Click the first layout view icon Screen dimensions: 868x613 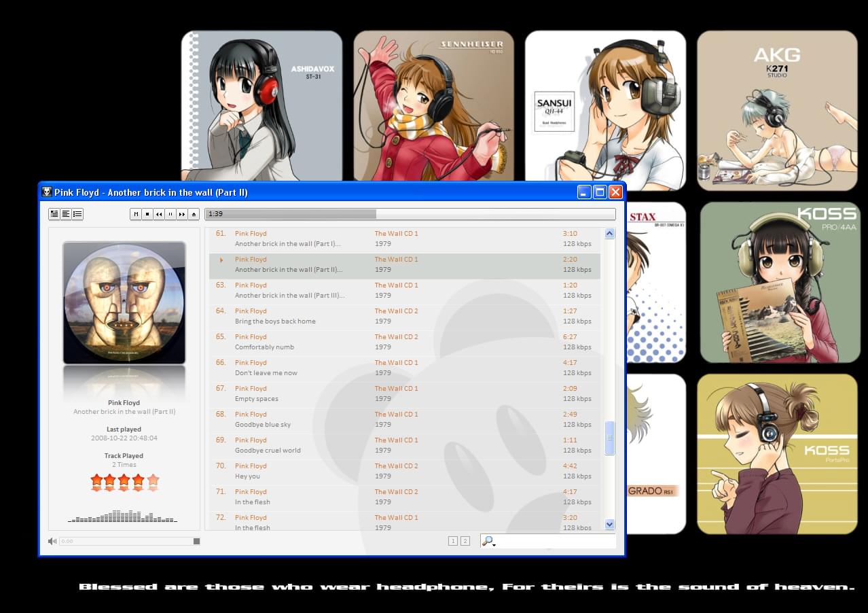54,214
